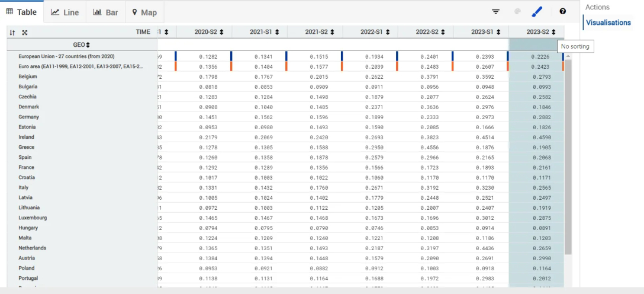
Task: Select the Germany row label
Action: click(x=28, y=117)
